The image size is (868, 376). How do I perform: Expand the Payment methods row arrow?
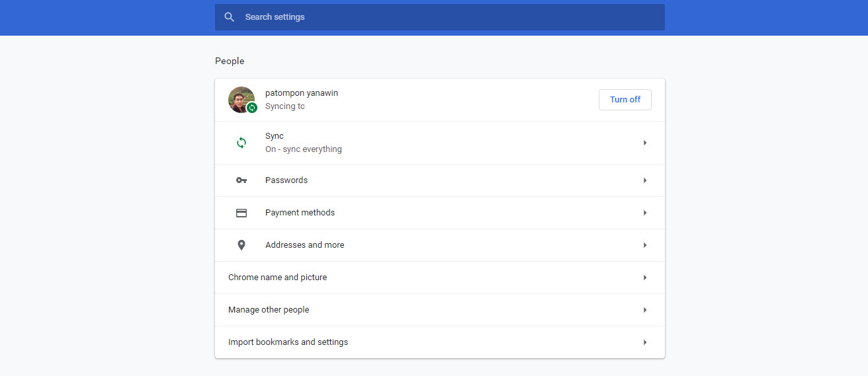645,213
